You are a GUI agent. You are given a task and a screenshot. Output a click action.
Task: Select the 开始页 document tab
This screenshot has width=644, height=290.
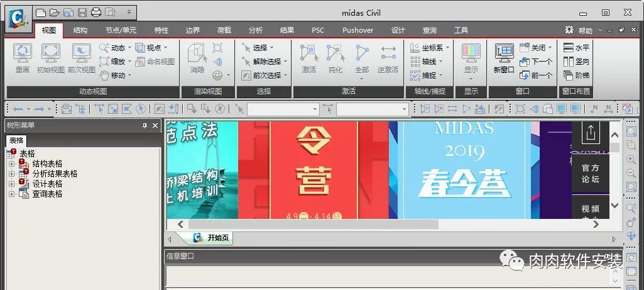[210, 238]
